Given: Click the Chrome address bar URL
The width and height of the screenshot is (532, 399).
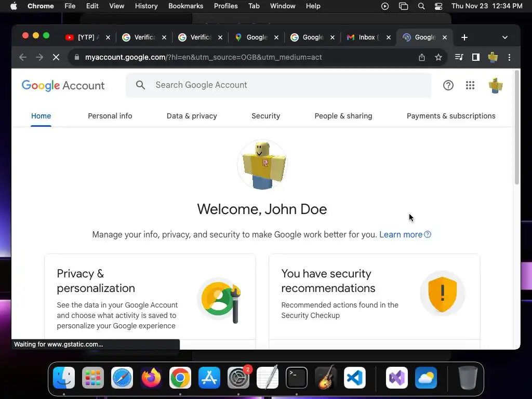Looking at the screenshot, I should (203, 57).
